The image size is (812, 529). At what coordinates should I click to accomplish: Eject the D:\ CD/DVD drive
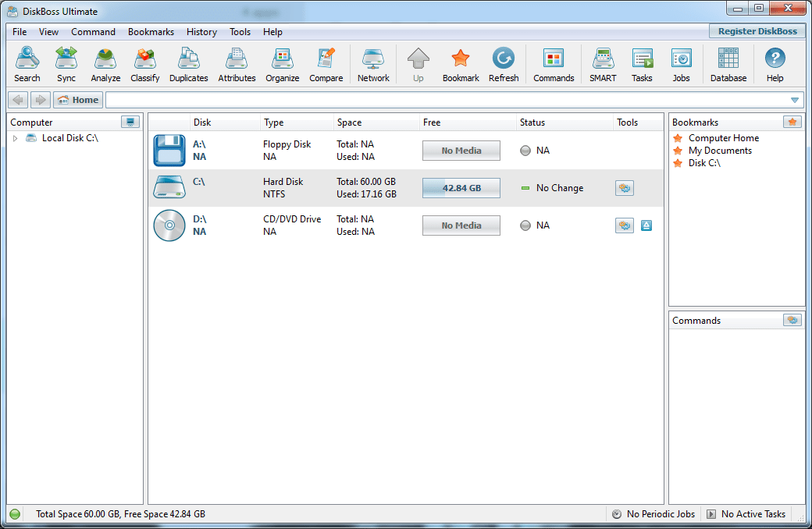click(x=646, y=225)
